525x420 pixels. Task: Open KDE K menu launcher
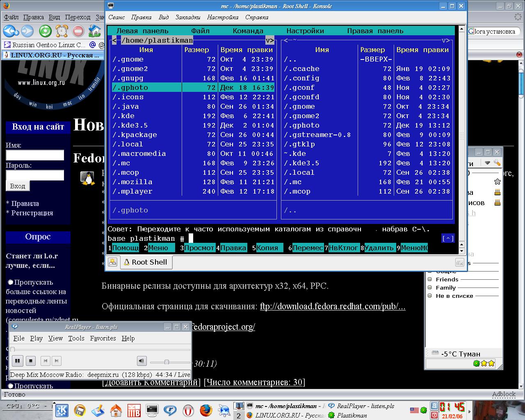(x=62, y=410)
